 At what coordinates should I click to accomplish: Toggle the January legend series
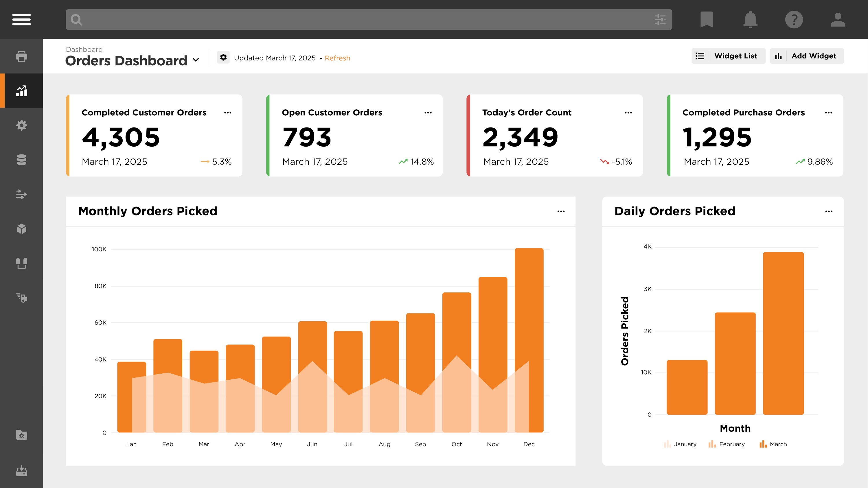680,444
